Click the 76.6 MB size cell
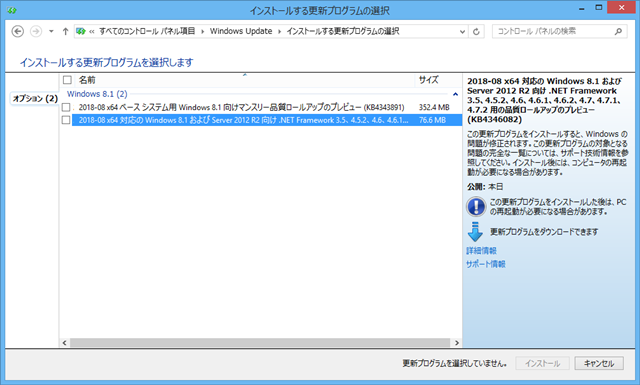 pyautogui.click(x=432, y=120)
